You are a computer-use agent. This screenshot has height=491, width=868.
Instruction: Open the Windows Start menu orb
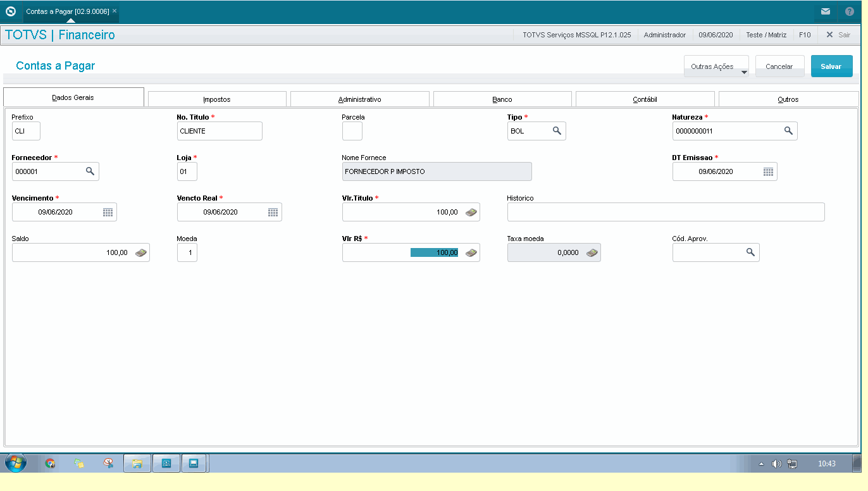click(x=15, y=463)
